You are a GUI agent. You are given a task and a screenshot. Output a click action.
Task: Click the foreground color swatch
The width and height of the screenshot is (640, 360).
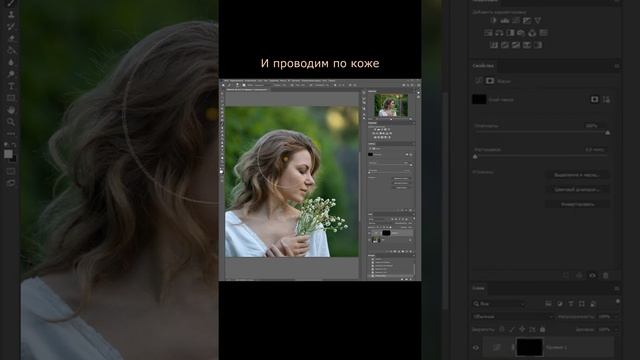(x=8, y=154)
